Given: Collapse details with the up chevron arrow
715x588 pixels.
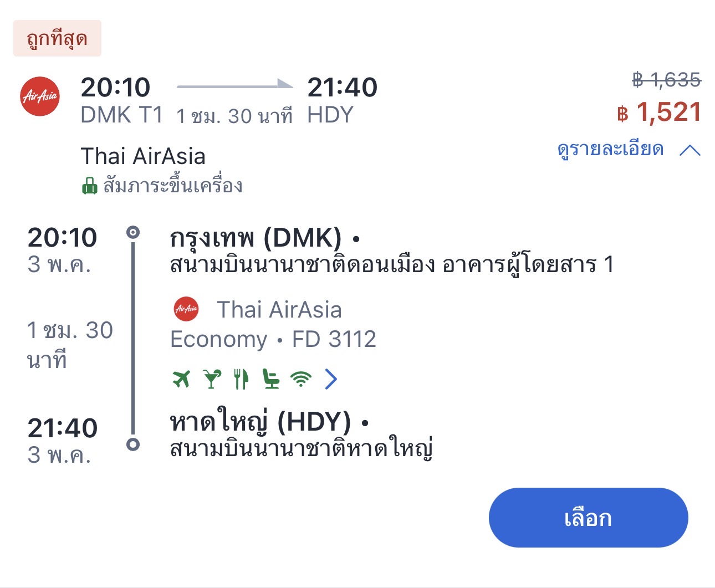Looking at the screenshot, I should click(690, 150).
